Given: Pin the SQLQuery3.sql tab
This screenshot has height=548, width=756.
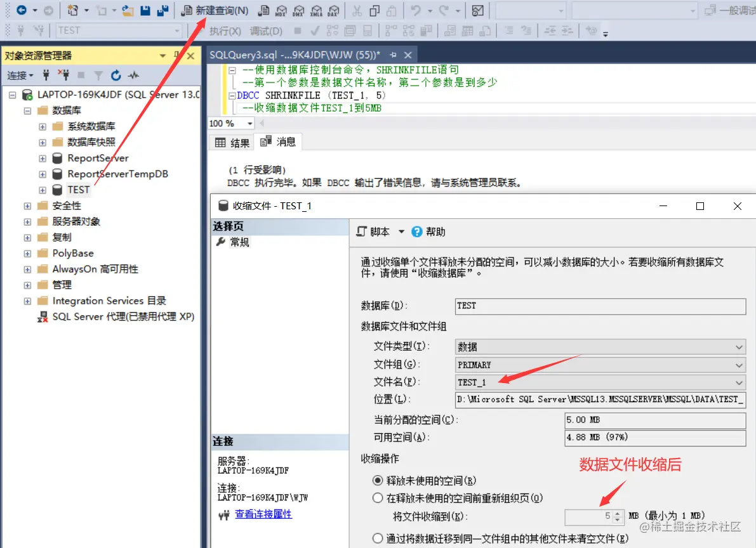Looking at the screenshot, I should [393, 55].
